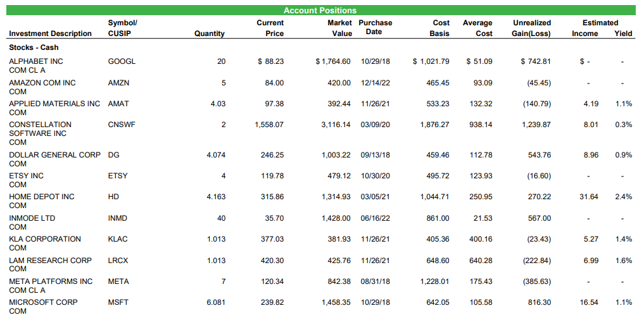Click InMode average cost 21.53
The image size is (644, 320).
(483, 218)
